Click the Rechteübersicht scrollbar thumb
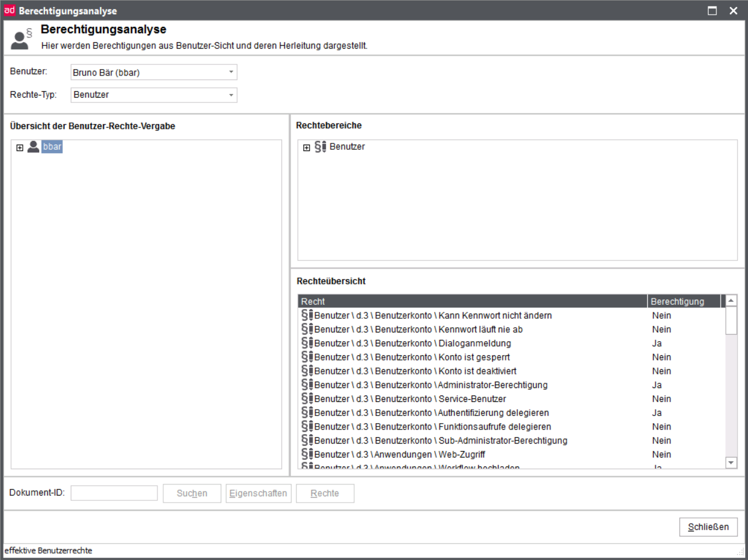 click(x=731, y=321)
